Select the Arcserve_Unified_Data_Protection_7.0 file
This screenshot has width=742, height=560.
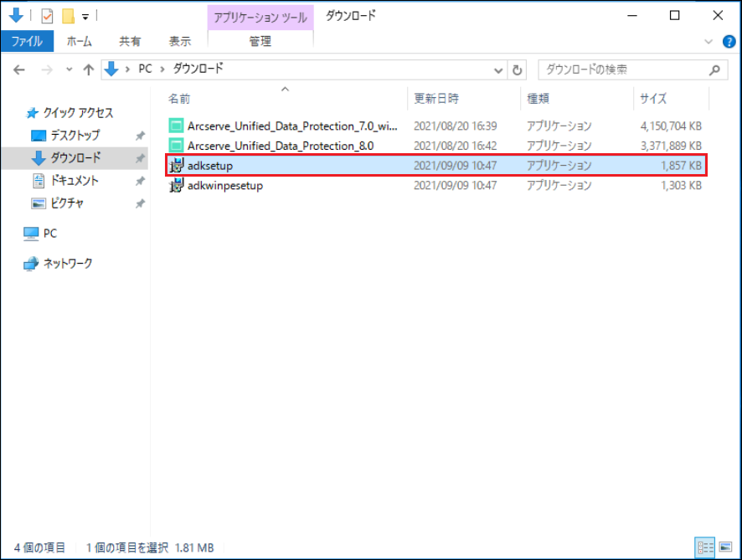click(292, 126)
